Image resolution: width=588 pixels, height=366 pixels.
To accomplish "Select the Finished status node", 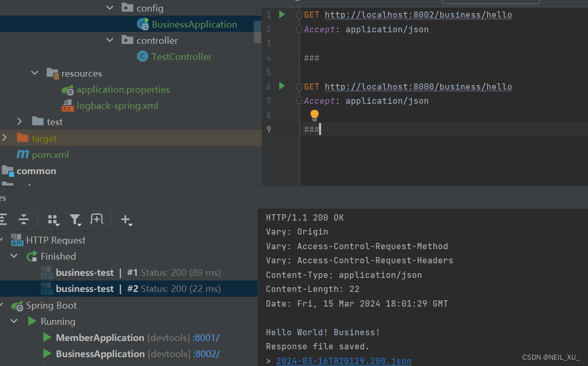I will pos(58,256).
